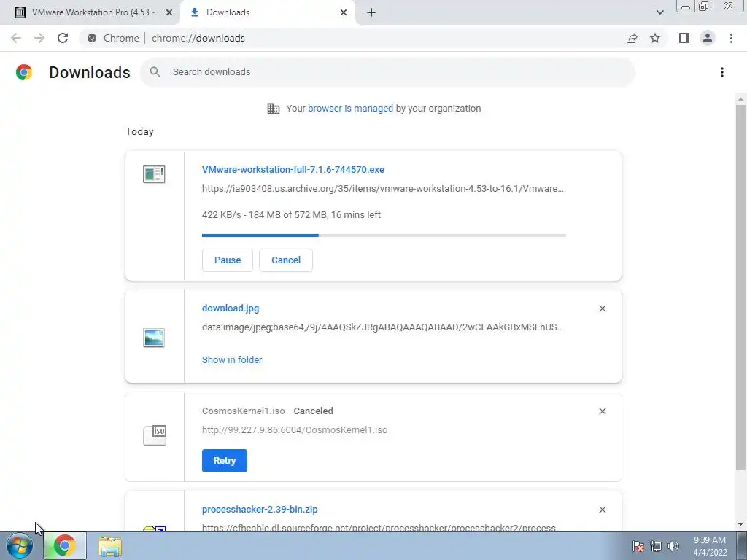Image resolution: width=747 pixels, height=560 pixels.
Task: Remove processhacker-2.39-bin.zip from the list
Action: [x=603, y=510]
